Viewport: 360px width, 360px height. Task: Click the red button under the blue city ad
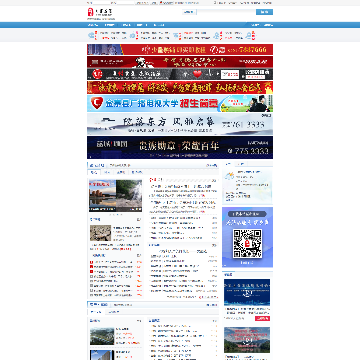(x=262, y=318)
